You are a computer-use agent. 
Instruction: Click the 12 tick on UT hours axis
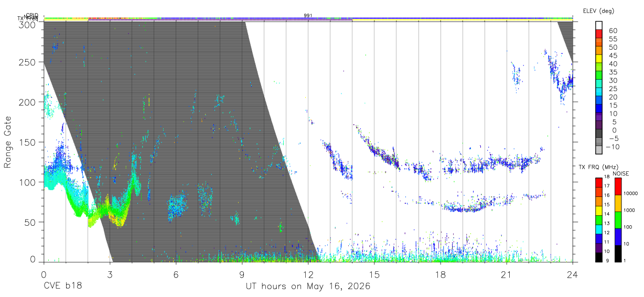pyautogui.click(x=308, y=274)
